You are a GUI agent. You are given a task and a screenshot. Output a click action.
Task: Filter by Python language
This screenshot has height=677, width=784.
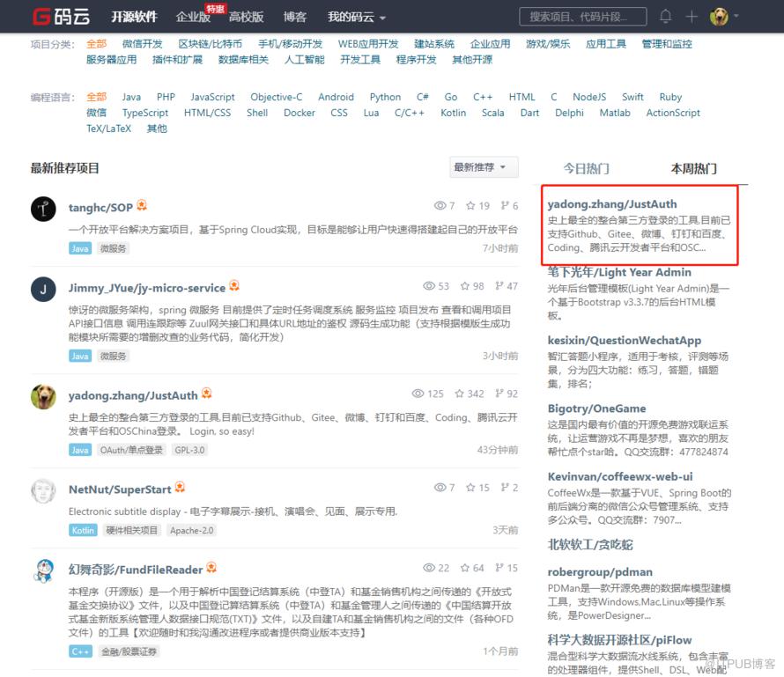pyautogui.click(x=385, y=97)
